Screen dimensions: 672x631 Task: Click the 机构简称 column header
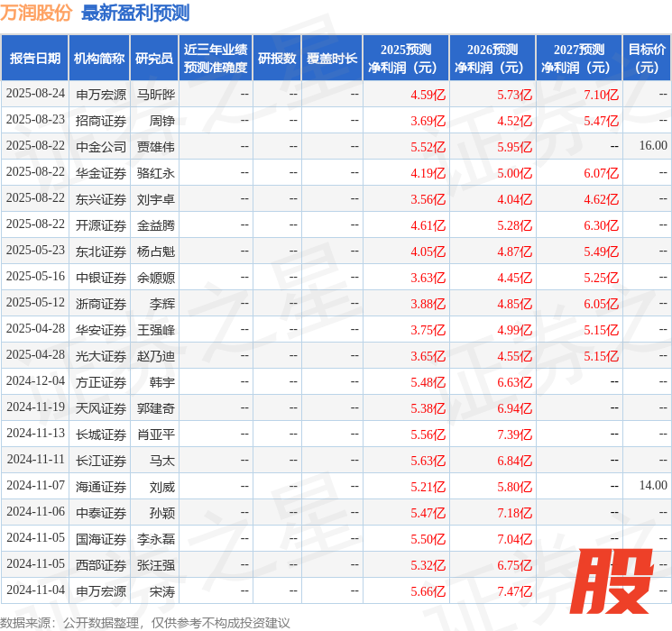[99, 58]
